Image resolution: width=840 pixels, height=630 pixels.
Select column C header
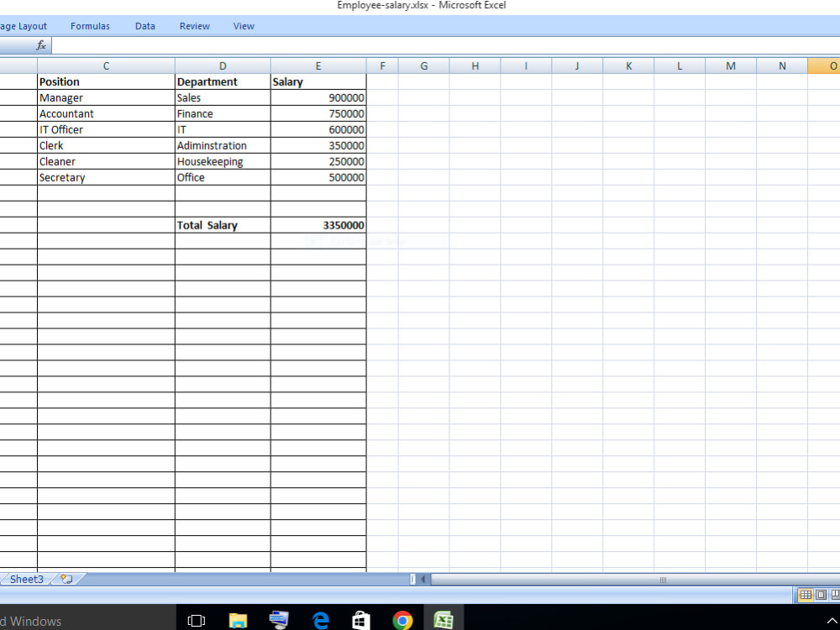click(106, 66)
